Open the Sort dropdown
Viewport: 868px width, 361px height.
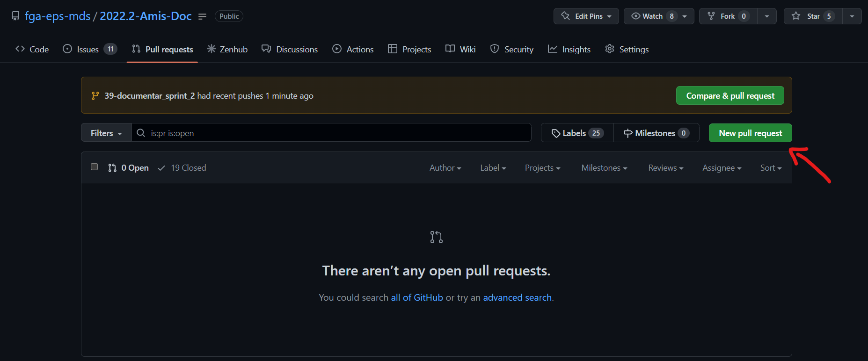click(771, 167)
